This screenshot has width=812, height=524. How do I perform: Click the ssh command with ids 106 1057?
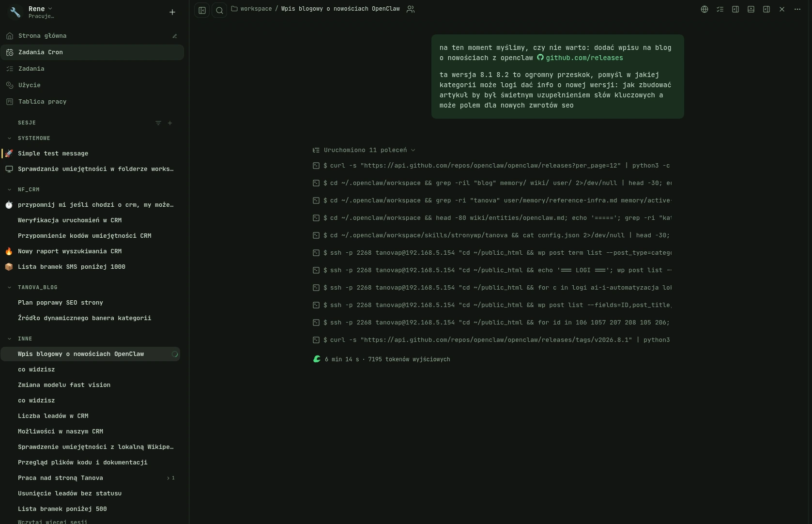click(x=492, y=323)
